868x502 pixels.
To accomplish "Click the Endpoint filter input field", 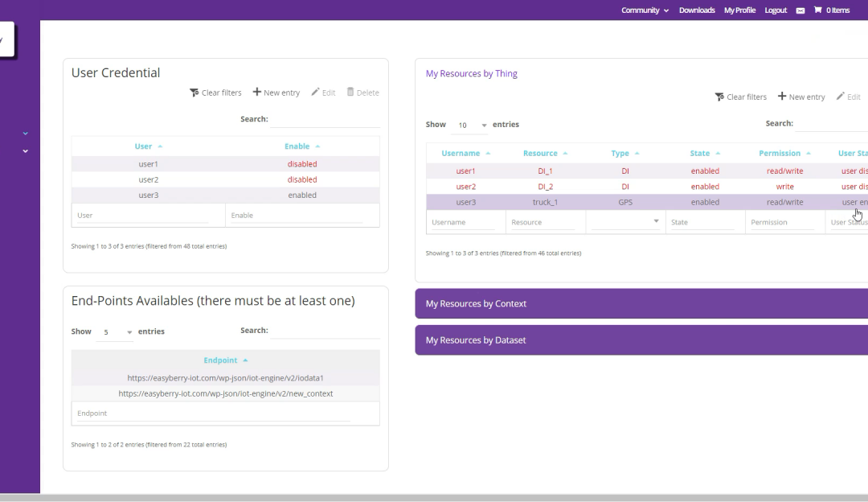I will pos(213,414).
